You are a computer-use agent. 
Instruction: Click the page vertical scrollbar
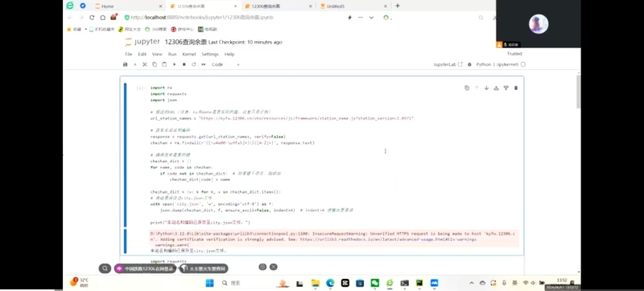click(578, 92)
